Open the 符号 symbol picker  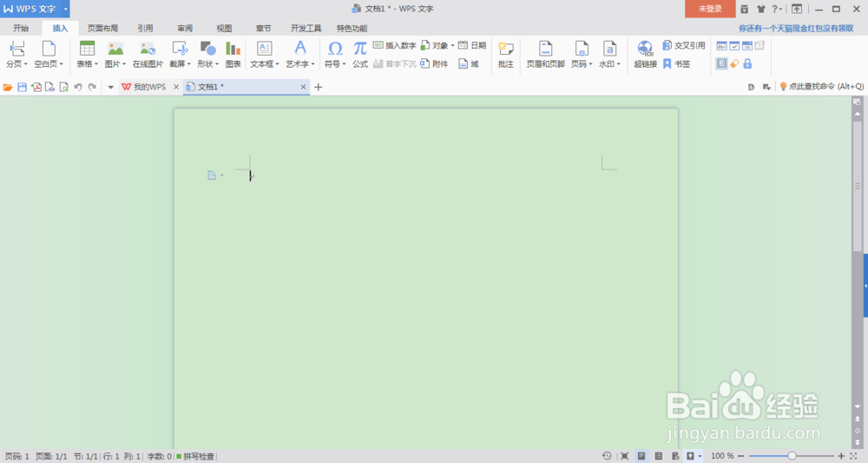pos(335,54)
